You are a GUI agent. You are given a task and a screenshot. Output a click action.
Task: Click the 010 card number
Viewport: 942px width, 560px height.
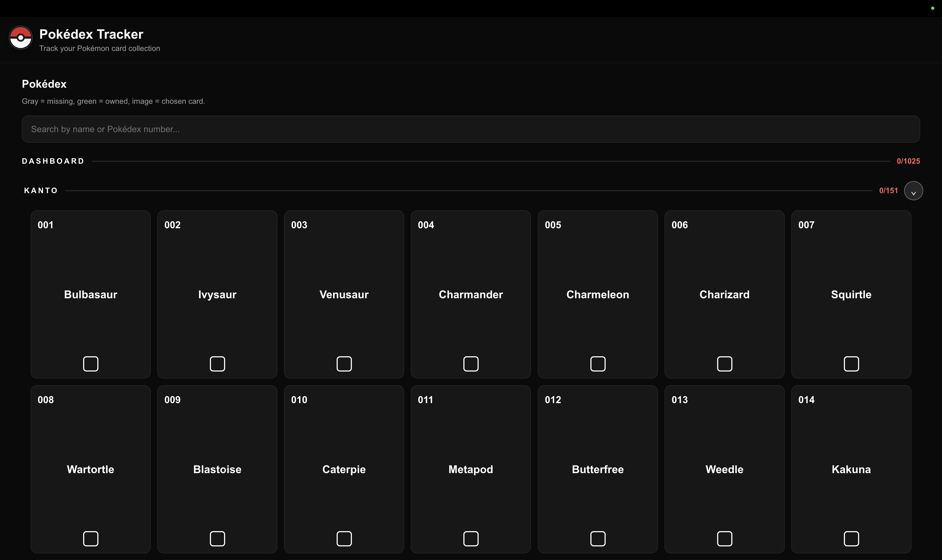point(299,400)
